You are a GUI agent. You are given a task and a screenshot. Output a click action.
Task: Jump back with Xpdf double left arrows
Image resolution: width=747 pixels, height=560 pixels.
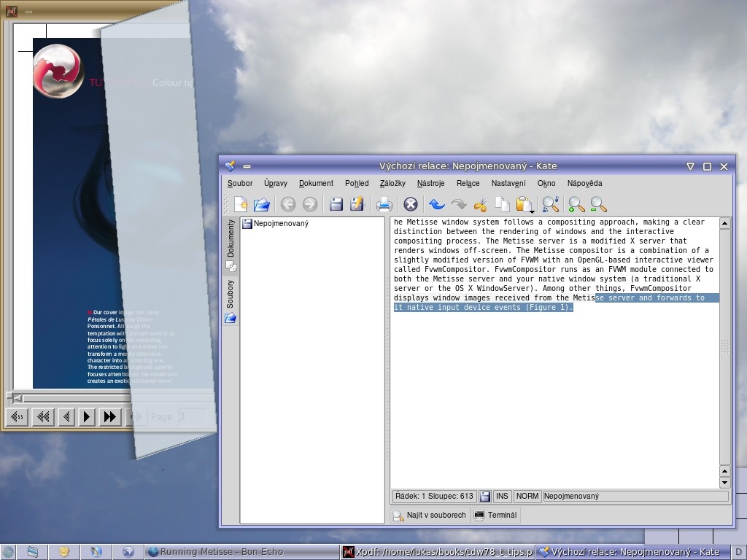point(43,417)
